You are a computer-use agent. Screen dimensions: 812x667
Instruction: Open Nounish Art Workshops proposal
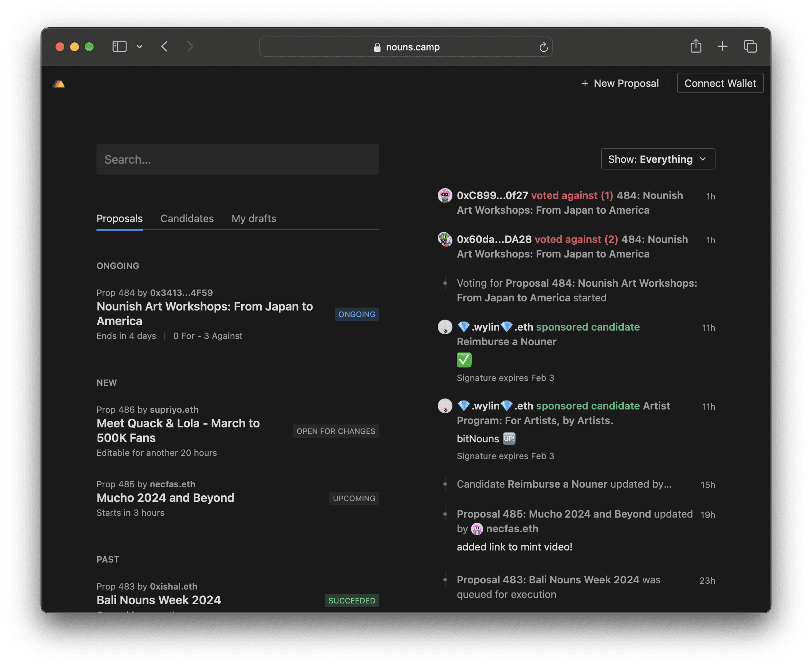click(x=204, y=313)
